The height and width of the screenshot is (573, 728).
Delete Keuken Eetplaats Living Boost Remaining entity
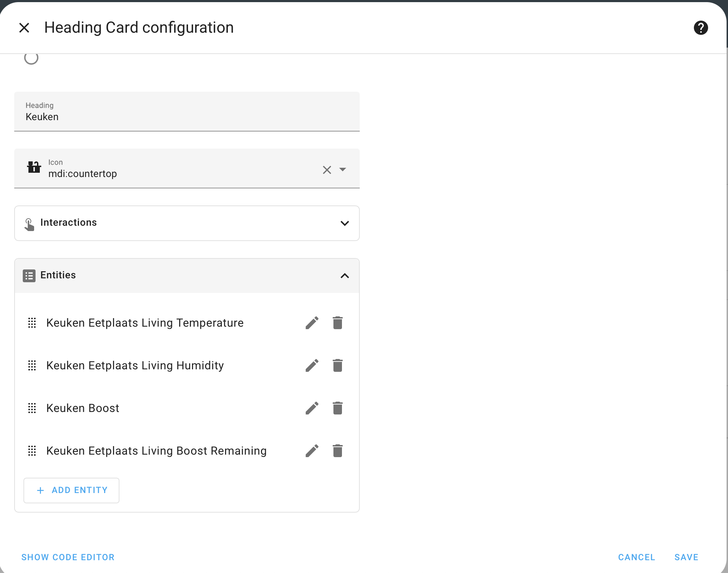click(337, 451)
